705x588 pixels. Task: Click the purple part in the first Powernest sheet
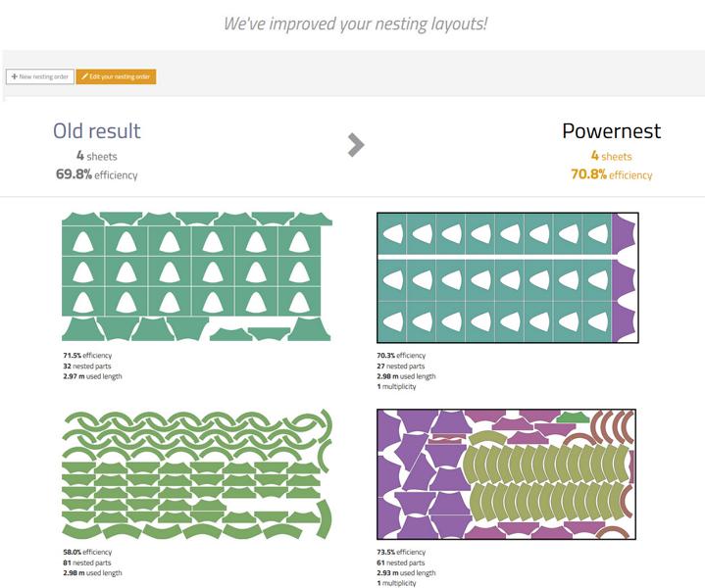coord(622,277)
